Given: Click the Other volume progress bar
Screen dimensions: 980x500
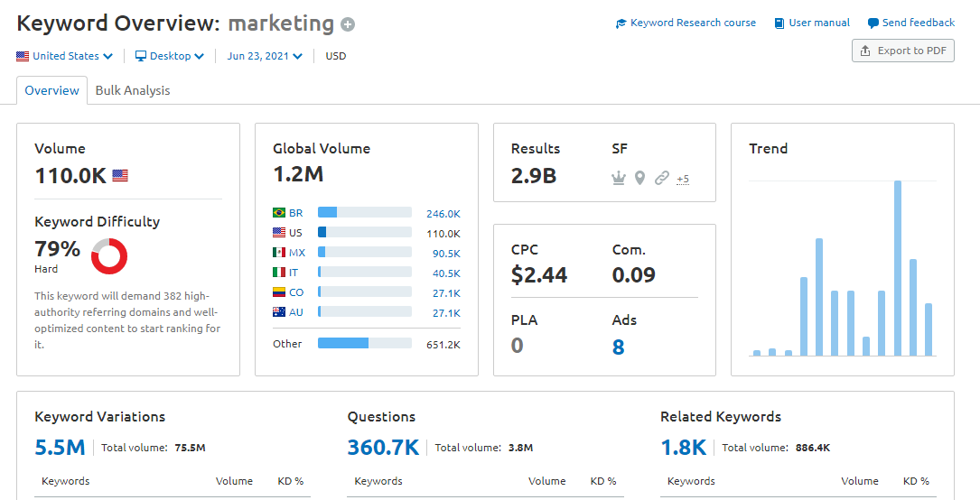Looking at the screenshot, I should 365,343.
